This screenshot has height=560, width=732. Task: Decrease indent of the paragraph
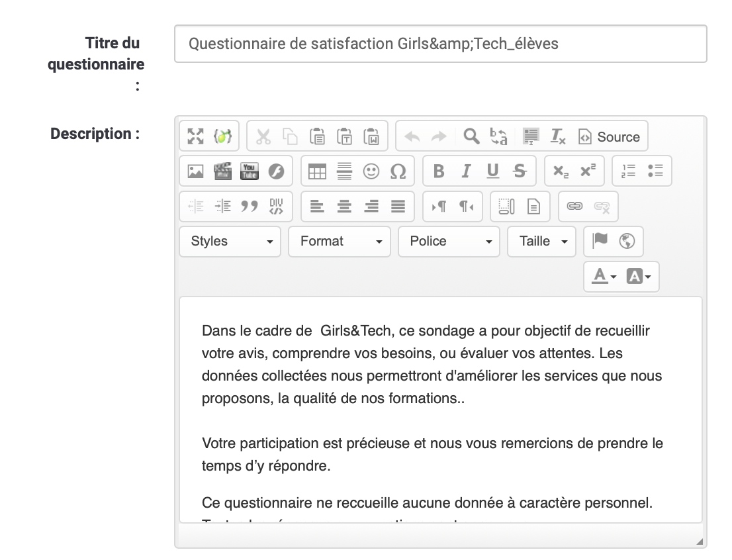(196, 206)
